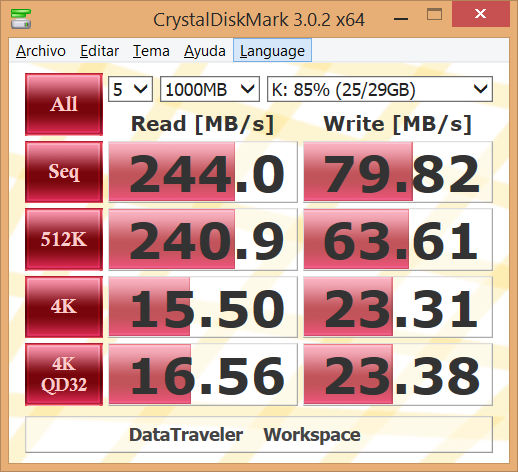
Task: Click the 4K write result 23.31
Action: pos(398,307)
